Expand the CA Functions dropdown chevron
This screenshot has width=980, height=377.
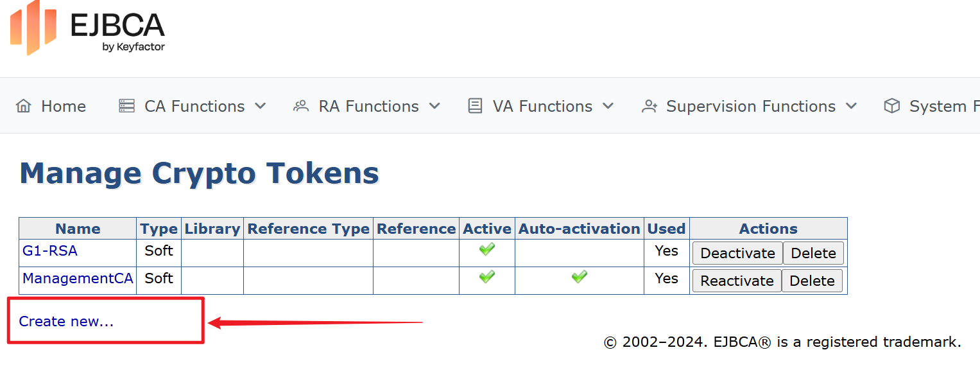tap(261, 106)
